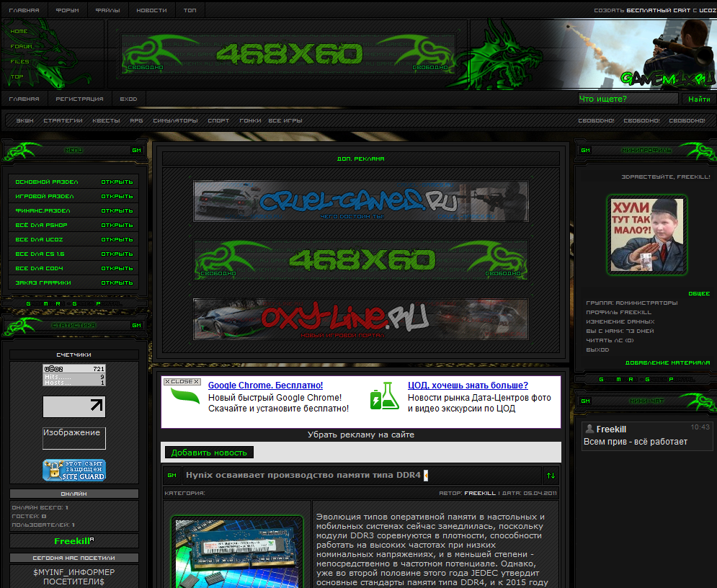Open the 'Все игры' category

[285, 121]
